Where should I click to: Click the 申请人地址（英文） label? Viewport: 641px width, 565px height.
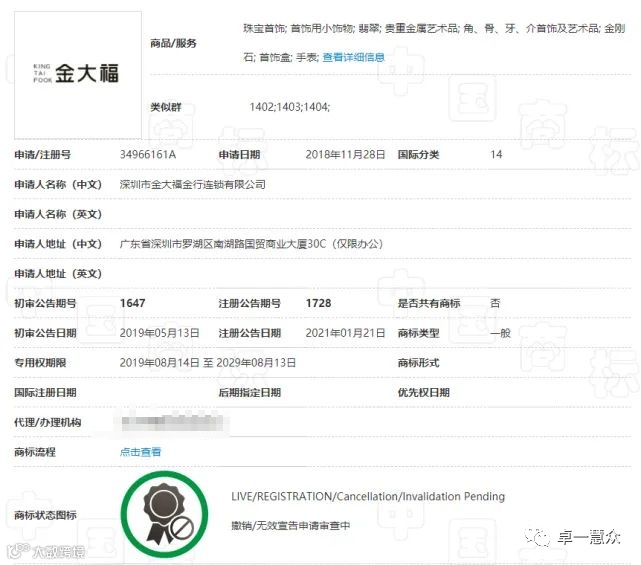click(58, 274)
